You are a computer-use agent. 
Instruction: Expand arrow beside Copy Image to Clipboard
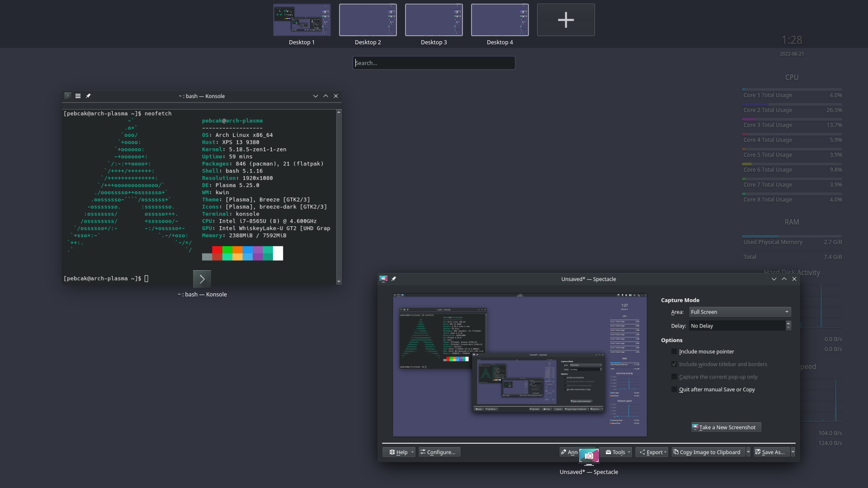[x=748, y=452]
